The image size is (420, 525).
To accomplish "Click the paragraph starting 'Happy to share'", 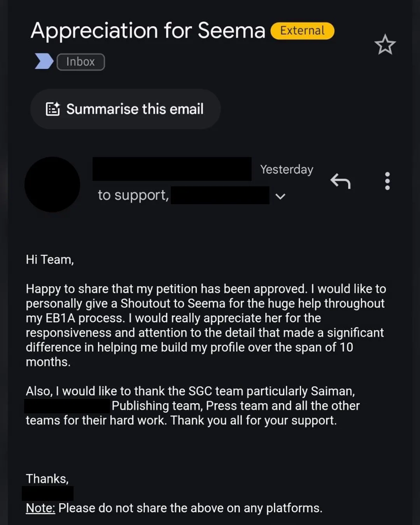I will click(205, 325).
